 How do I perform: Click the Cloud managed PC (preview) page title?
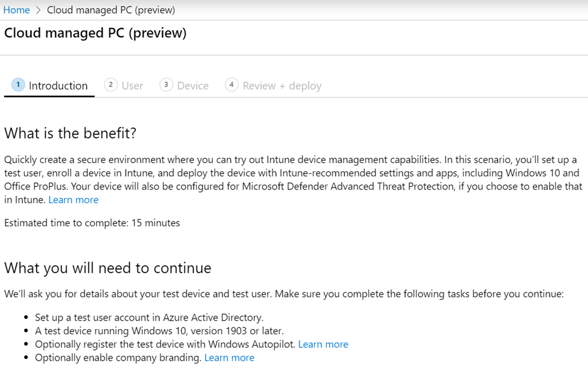(x=95, y=33)
